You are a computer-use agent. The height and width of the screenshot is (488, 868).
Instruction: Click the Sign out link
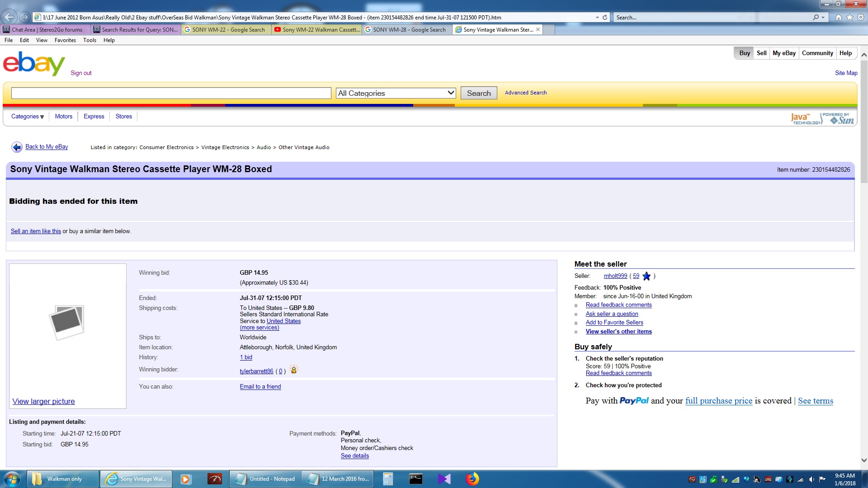81,73
